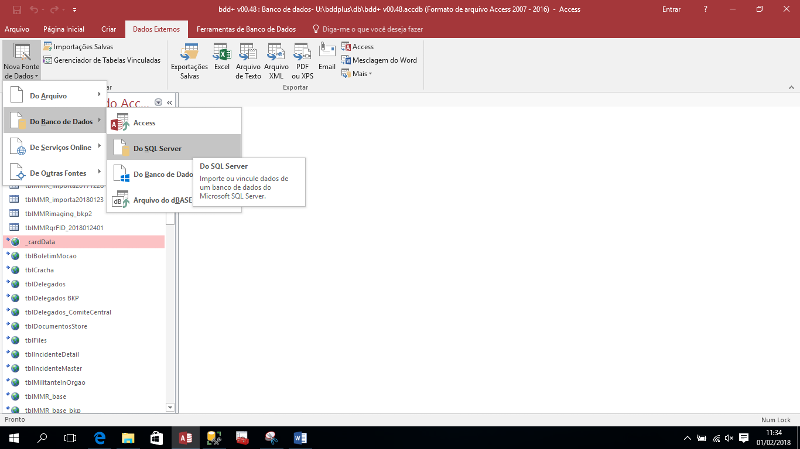Open Action Center notifications icon

pyautogui.click(x=744, y=438)
